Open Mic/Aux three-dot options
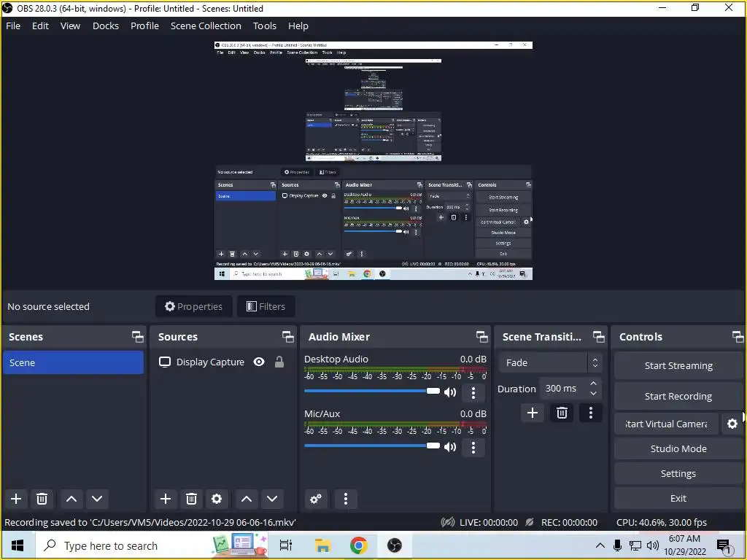The width and height of the screenshot is (747, 560). coord(473,447)
